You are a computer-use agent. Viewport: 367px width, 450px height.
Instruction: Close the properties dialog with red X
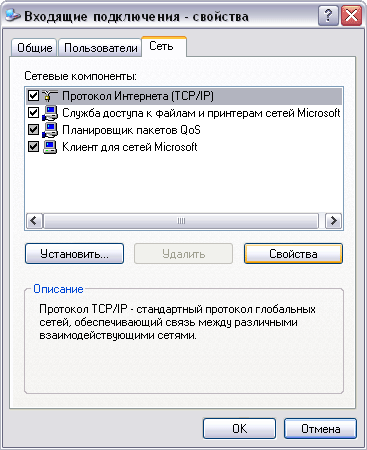[351, 16]
